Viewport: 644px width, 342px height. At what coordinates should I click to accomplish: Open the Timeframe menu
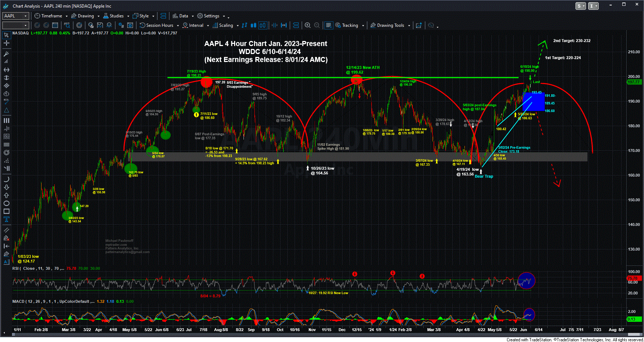point(48,16)
